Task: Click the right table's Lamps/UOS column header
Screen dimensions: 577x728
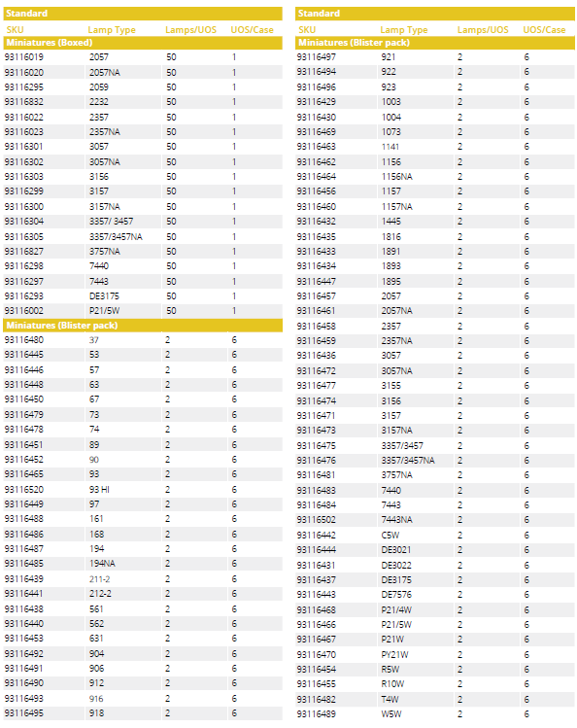Action: [483, 30]
